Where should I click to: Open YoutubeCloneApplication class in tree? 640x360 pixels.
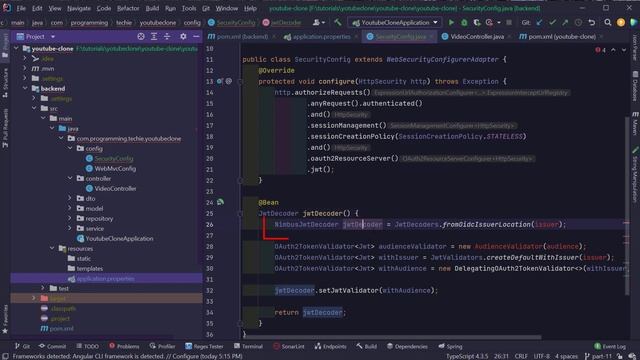tap(119, 238)
